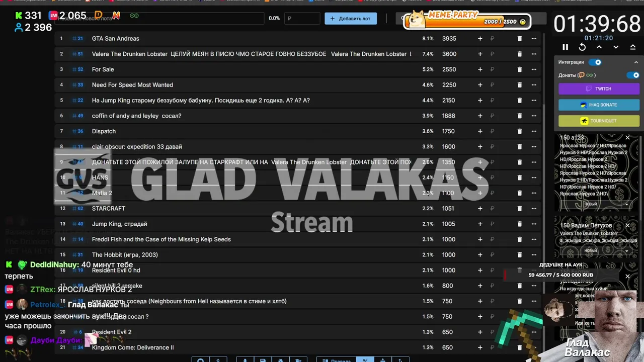Toggle the Интеграции switch
Image resolution: width=644 pixels, height=362 pixels.
(595, 62)
